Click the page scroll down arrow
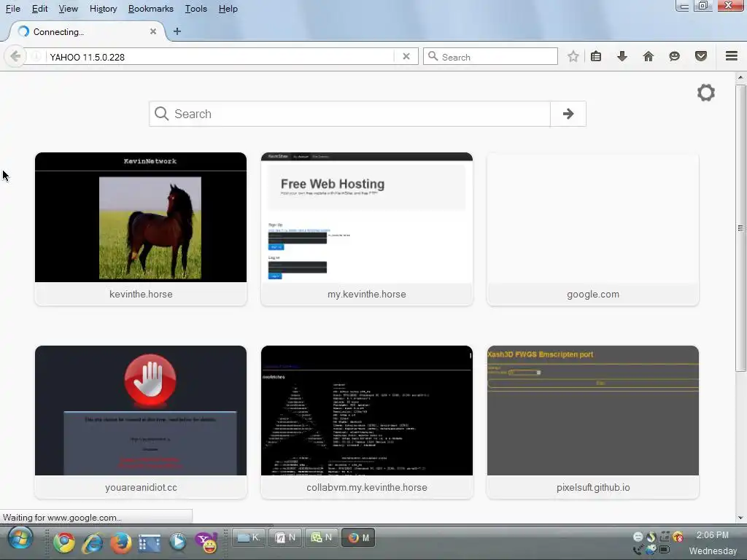Viewport: 747px width, 560px height. [740, 518]
